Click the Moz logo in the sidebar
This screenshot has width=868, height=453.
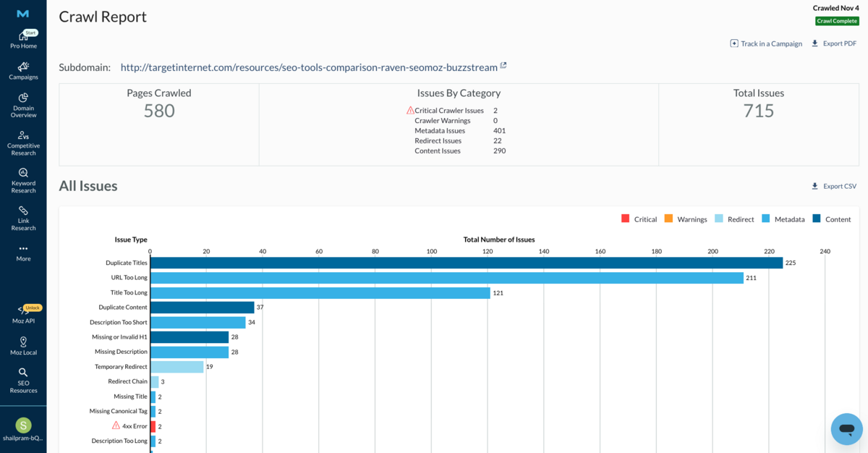(x=23, y=13)
